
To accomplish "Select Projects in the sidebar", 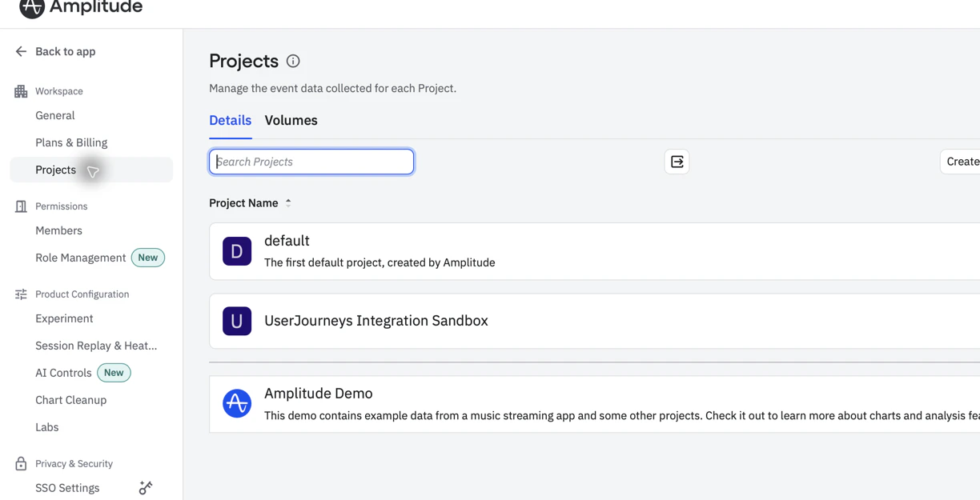I will click(91, 170).
